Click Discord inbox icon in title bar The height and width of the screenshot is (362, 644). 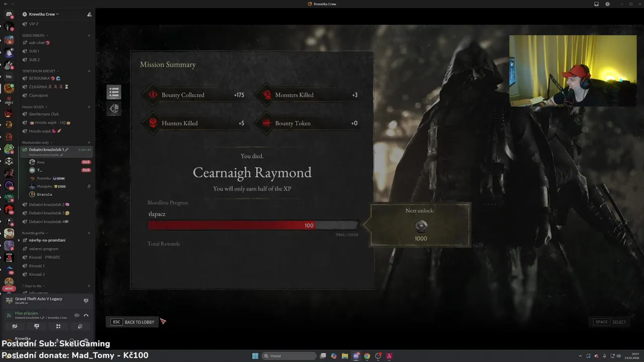597,4
